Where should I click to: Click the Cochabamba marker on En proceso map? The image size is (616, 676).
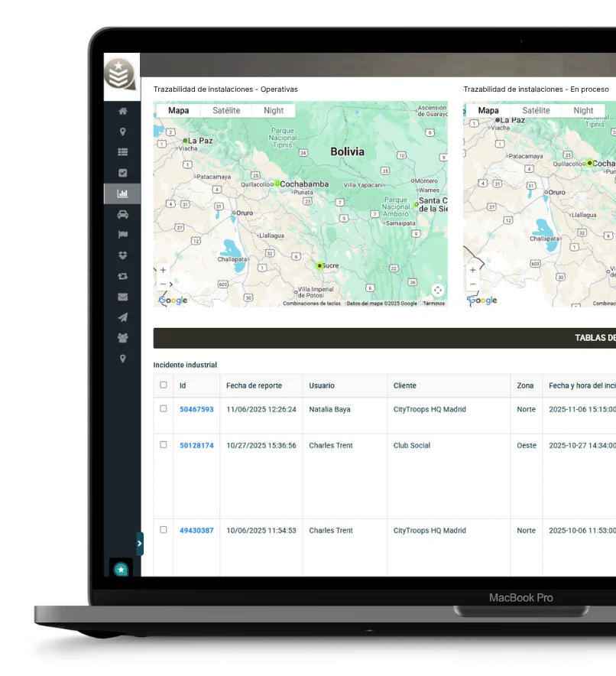[590, 163]
